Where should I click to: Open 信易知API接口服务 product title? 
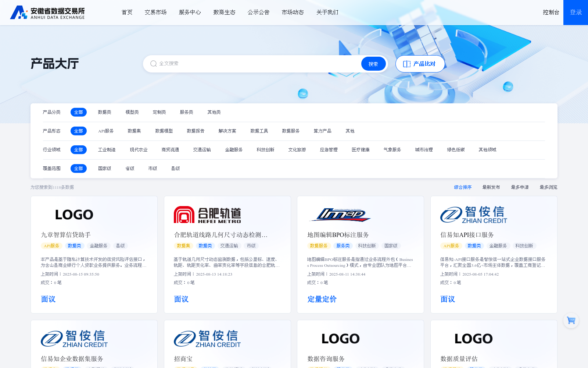467,235
